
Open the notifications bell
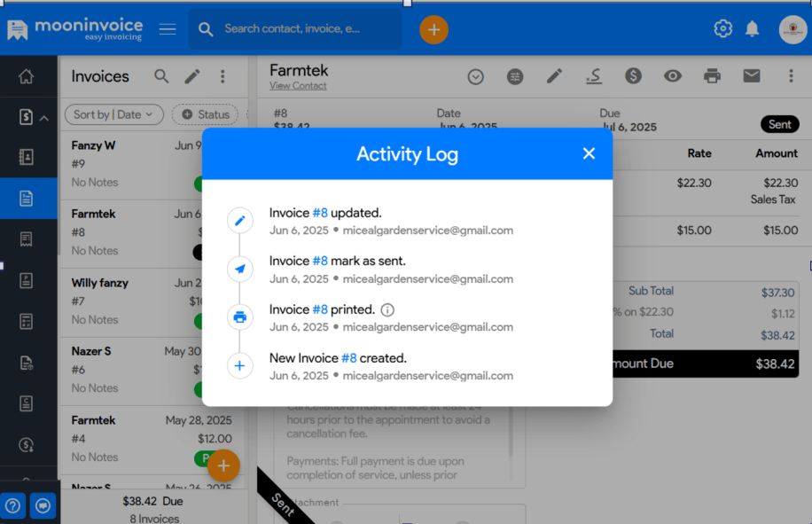[x=752, y=28]
